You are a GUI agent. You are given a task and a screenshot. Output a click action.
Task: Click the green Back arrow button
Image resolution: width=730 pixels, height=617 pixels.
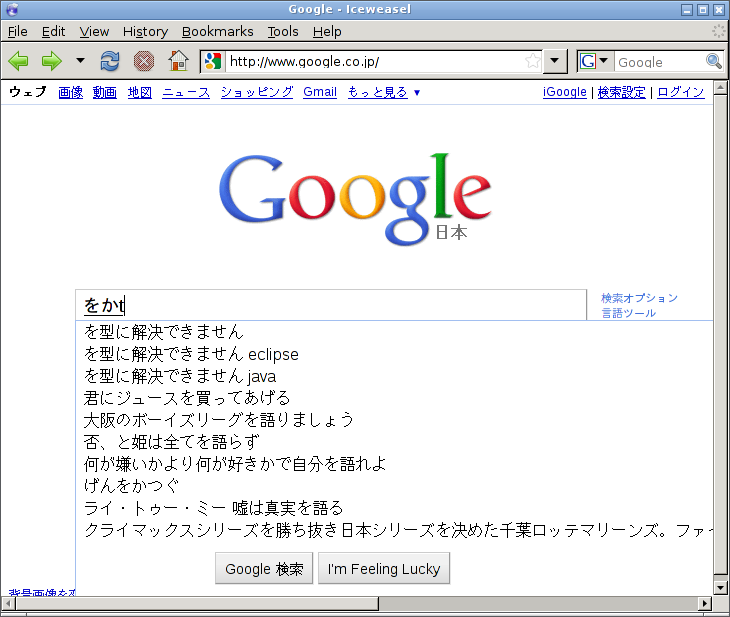(x=19, y=61)
